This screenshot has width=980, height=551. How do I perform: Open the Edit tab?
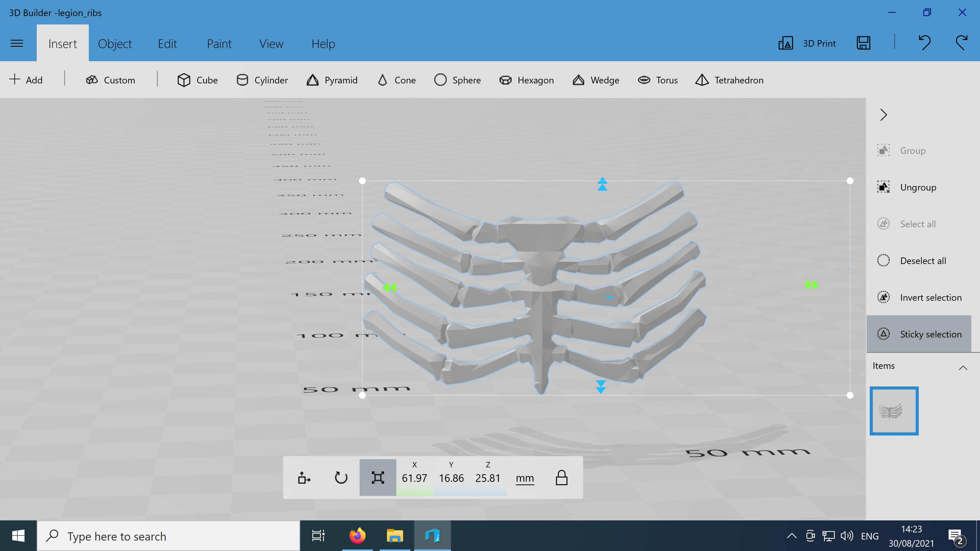[167, 43]
